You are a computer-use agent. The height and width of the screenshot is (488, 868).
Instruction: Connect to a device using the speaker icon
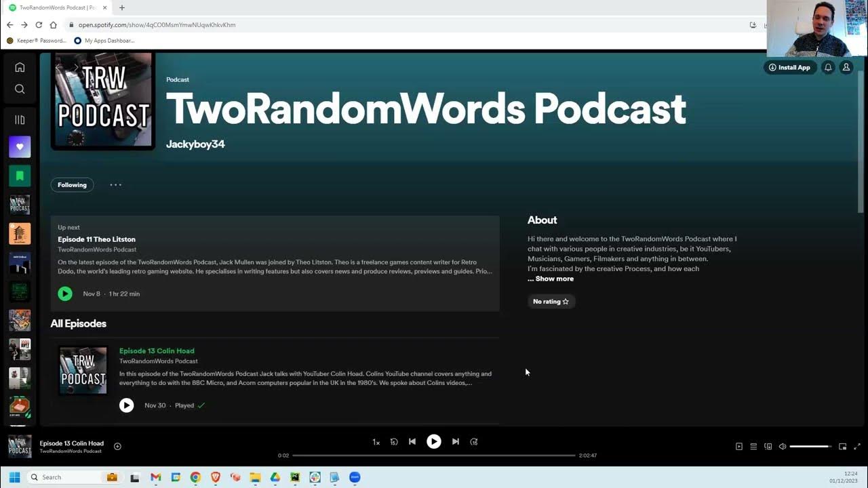click(x=768, y=446)
